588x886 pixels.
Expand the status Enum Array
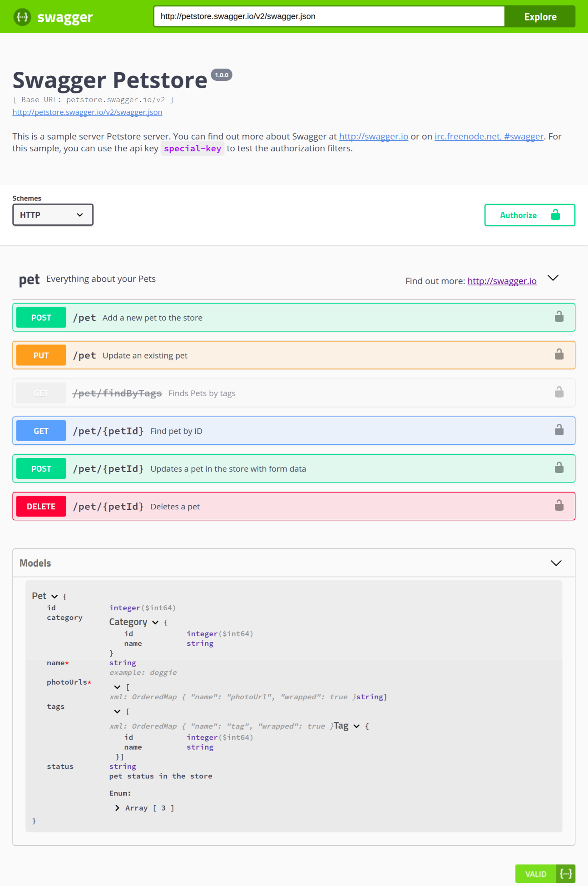click(118, 808)
